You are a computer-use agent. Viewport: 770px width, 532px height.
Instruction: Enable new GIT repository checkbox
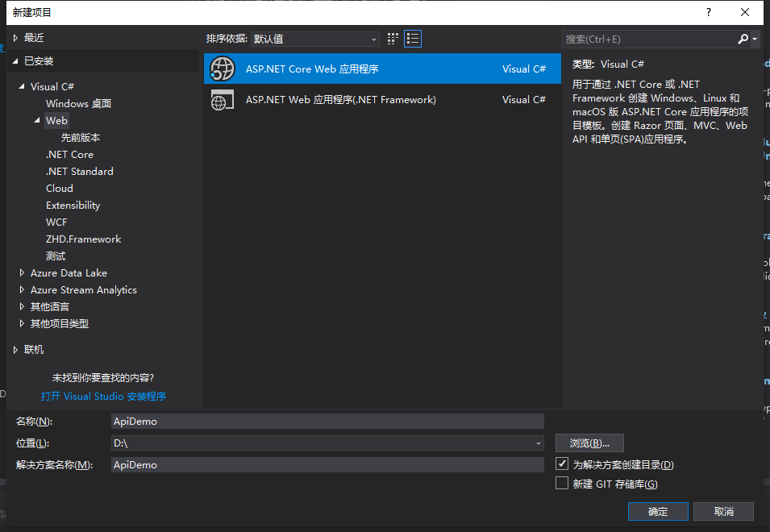click(562, 483)
